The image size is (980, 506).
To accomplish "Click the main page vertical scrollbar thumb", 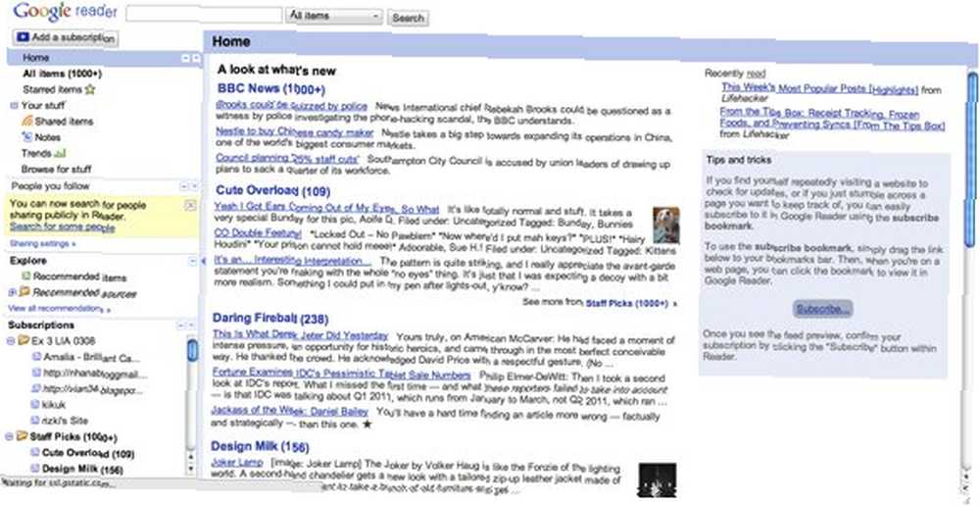I will [x=972, y=159].
